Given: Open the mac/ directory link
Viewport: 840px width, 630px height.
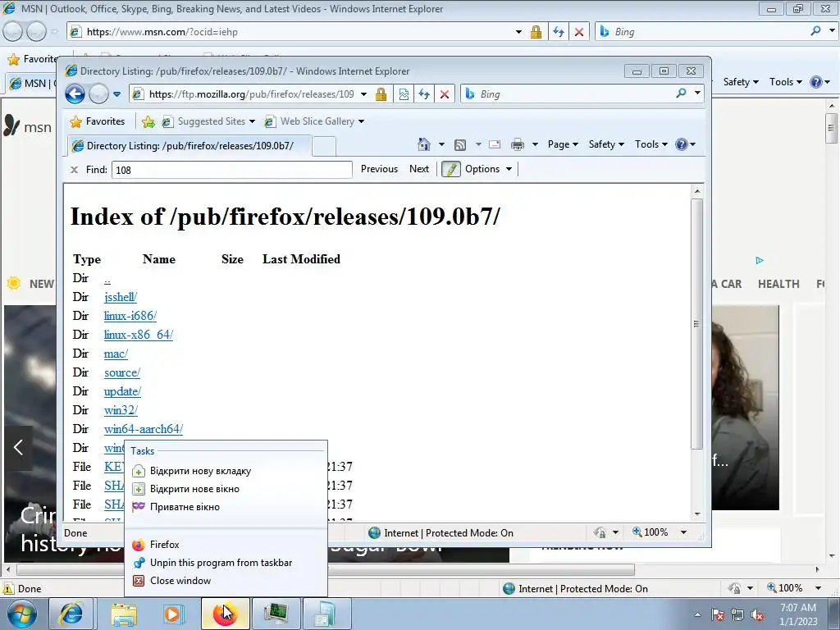Looking at the screenshot, I should click(116, 354).
